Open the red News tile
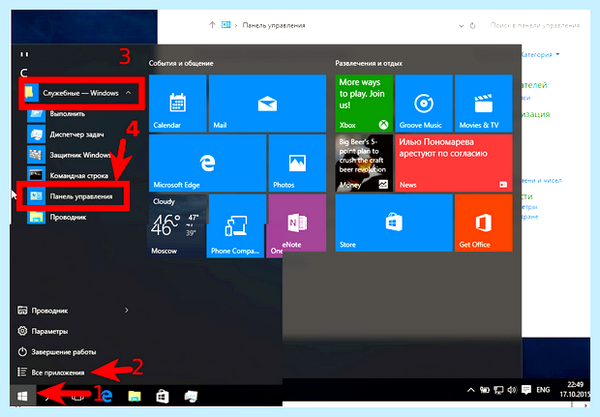The width and height of the screenshot is (600, 417). coord(453,163)
